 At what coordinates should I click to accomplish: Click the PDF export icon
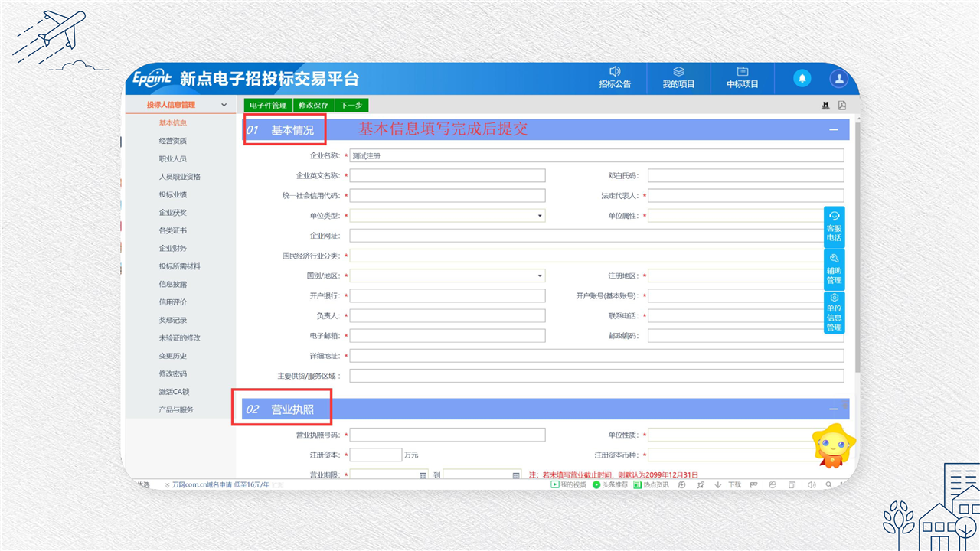(x=842, y=106)
